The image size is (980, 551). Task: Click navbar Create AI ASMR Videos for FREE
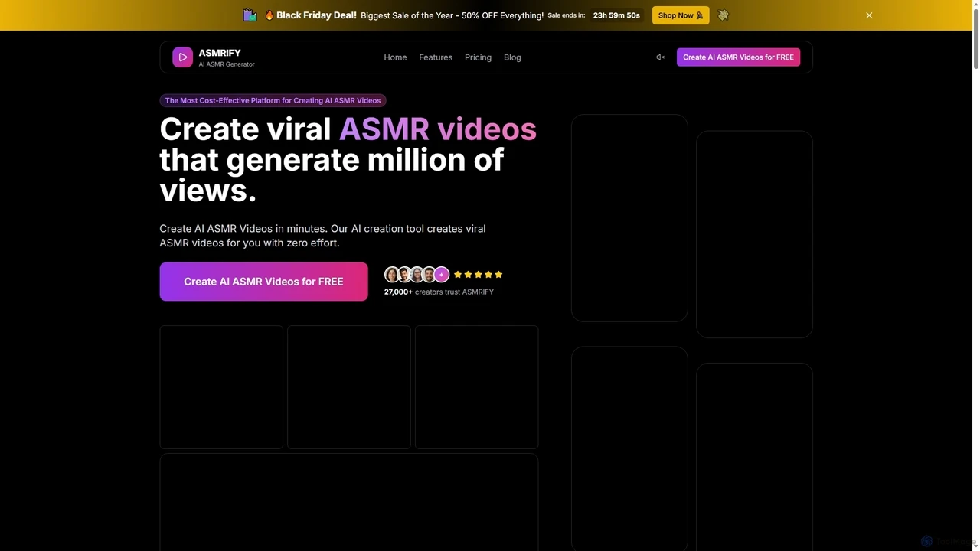738,57
